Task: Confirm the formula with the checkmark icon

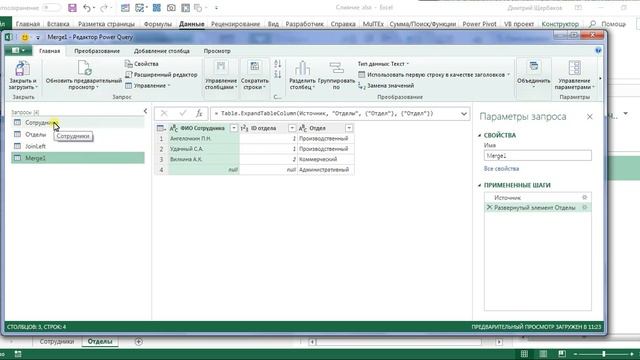Action: [182, 113]
